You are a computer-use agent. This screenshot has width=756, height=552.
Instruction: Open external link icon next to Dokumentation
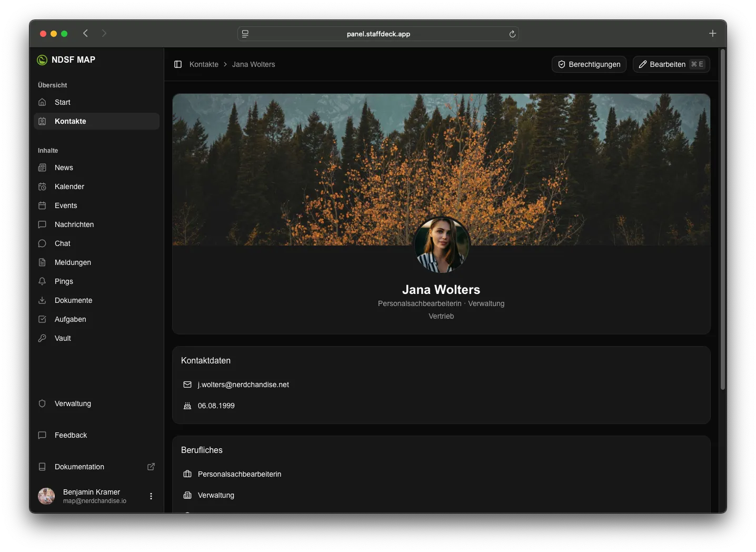pos(151,467)
